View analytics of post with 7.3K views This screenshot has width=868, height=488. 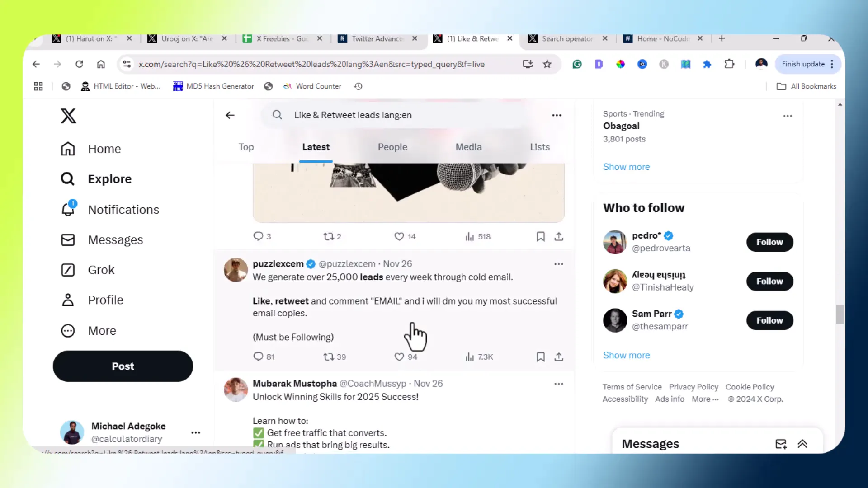[479, 357]
